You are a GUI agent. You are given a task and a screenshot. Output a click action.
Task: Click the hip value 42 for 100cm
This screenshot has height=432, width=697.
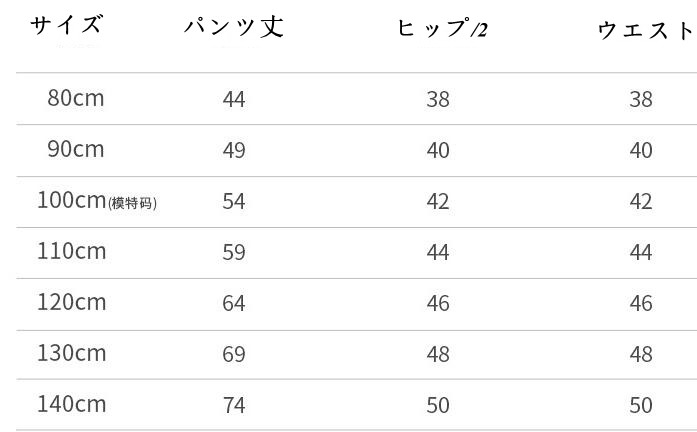(438, 201)
